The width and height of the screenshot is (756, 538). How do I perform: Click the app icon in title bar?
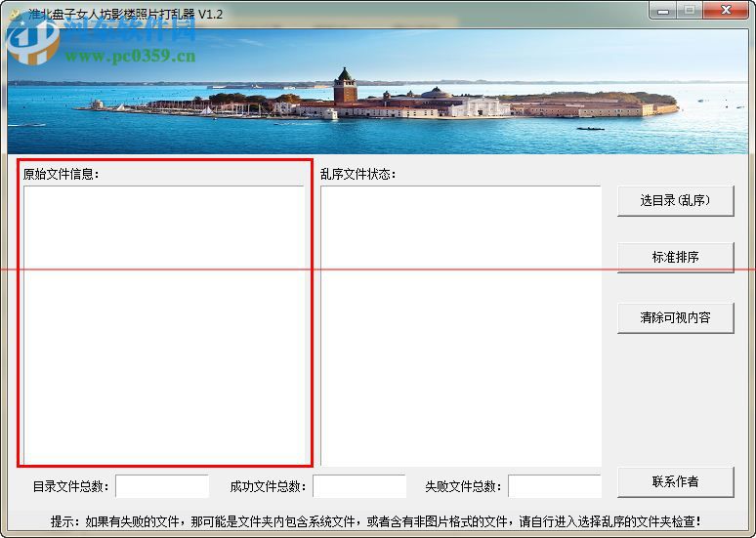coord(16,14)
